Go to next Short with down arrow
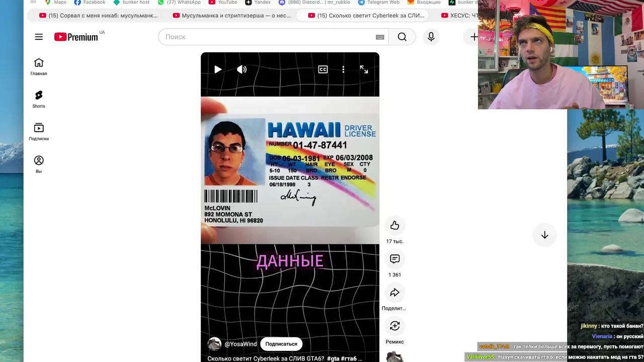The height and width of the screenshot is (362, 644). 544,235
